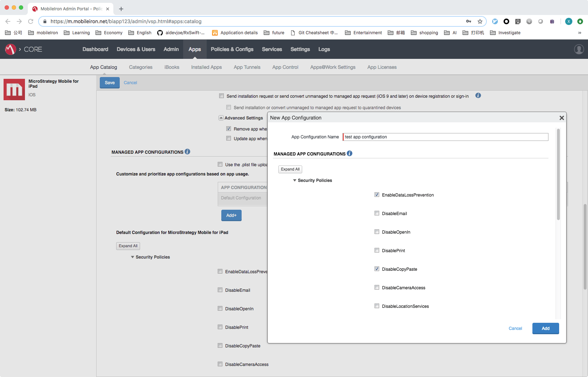Switch to the App Licenses tab
The height and width of the screenshot is (377, 588).
click(x=382, y=67)
